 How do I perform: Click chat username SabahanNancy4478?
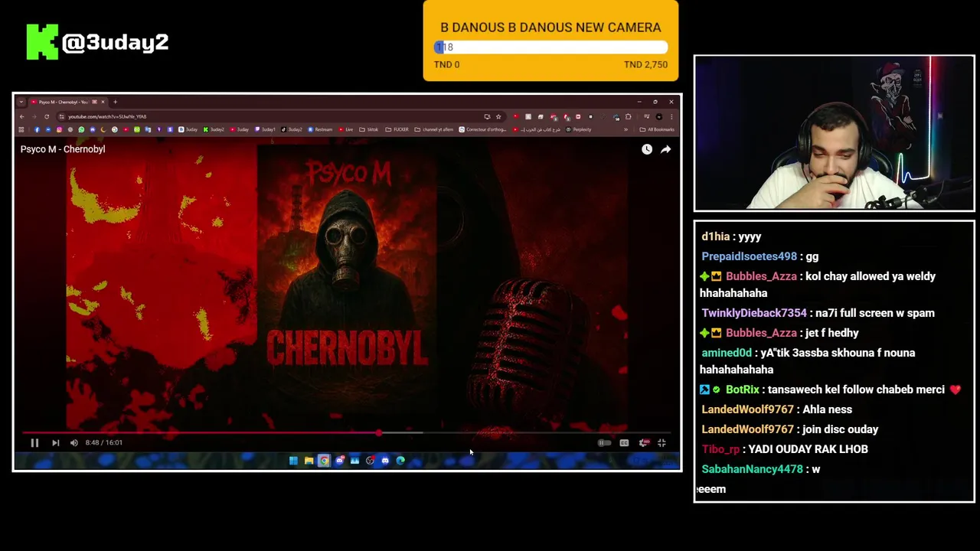point(752,469)
